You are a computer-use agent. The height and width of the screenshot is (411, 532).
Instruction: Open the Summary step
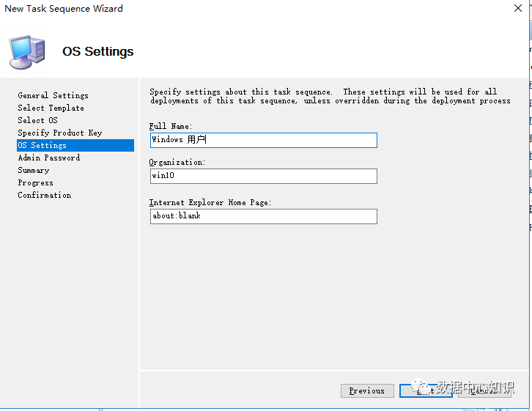point(33,170)
